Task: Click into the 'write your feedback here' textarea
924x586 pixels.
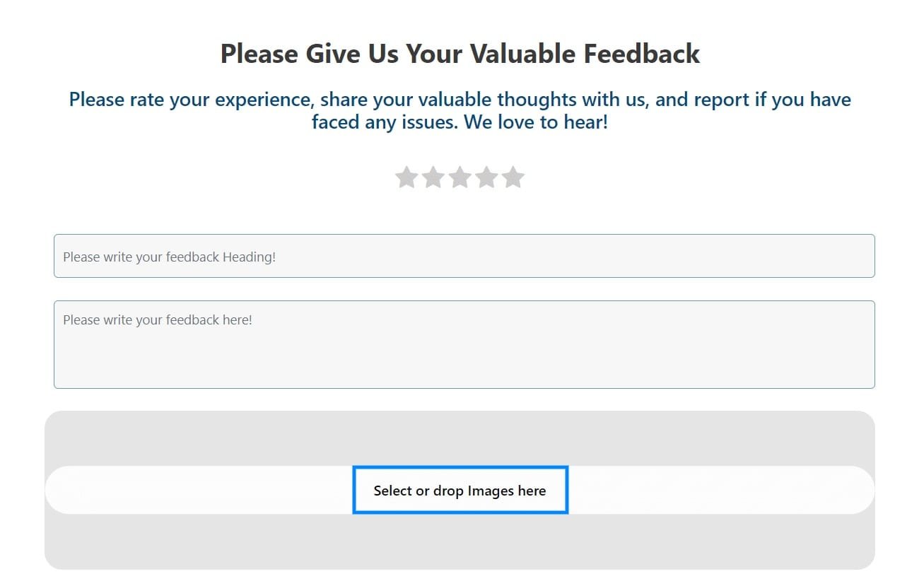Action: point(464,344)
